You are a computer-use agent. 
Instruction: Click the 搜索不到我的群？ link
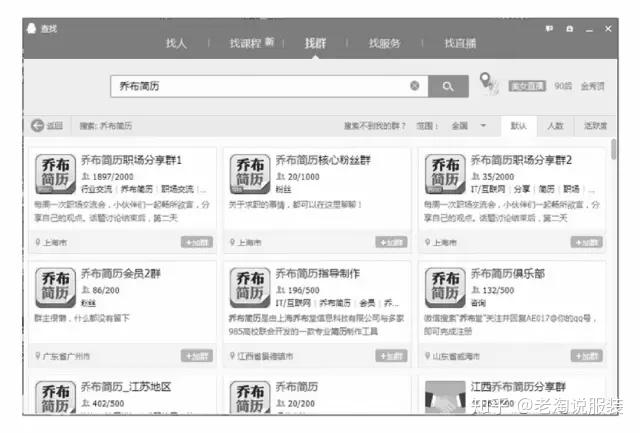pyautogui.click(x=375, y=126)
